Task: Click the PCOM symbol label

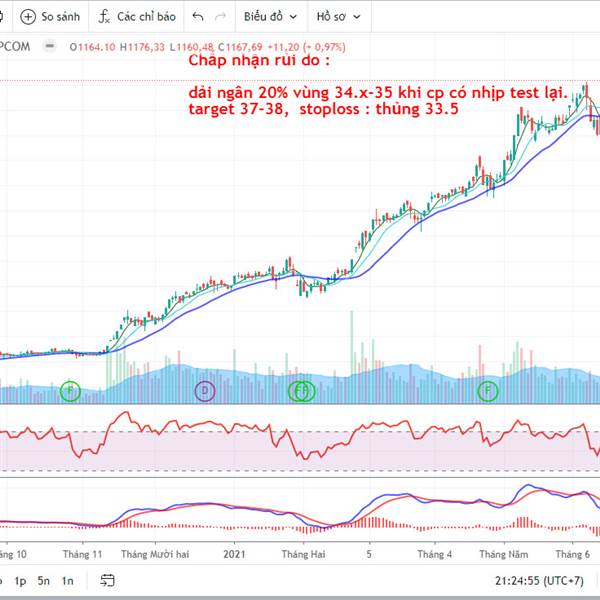Action: pos(14,47)
